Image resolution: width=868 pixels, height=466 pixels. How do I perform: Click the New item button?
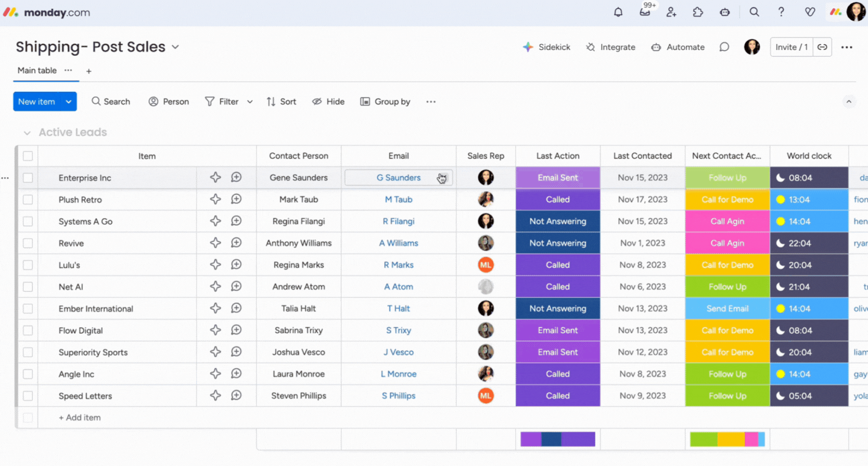[36, 102]
